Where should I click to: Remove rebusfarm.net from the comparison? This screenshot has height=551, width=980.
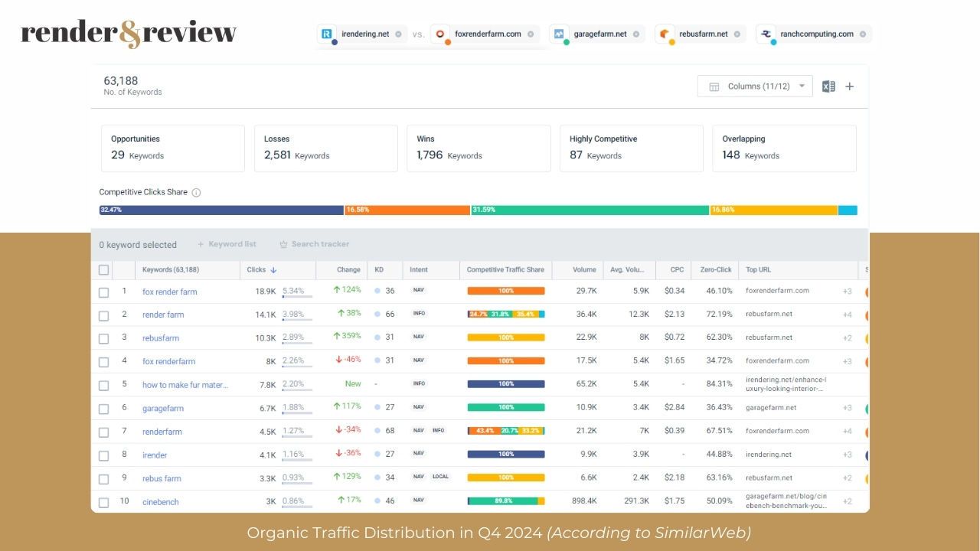737,34
